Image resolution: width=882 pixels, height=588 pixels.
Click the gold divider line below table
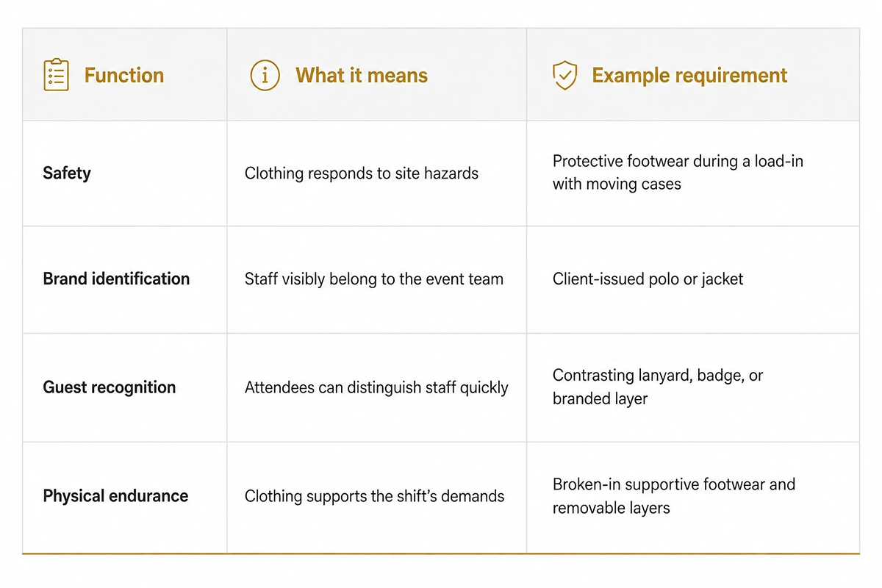pyautogui.click(x=441, y=553)
